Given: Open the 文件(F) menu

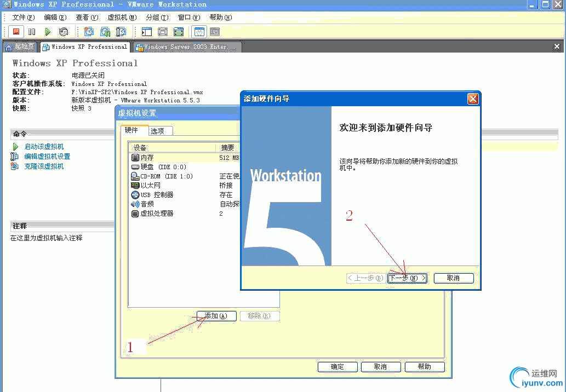Looking at the screenshot, I should [x=24, y=18].
